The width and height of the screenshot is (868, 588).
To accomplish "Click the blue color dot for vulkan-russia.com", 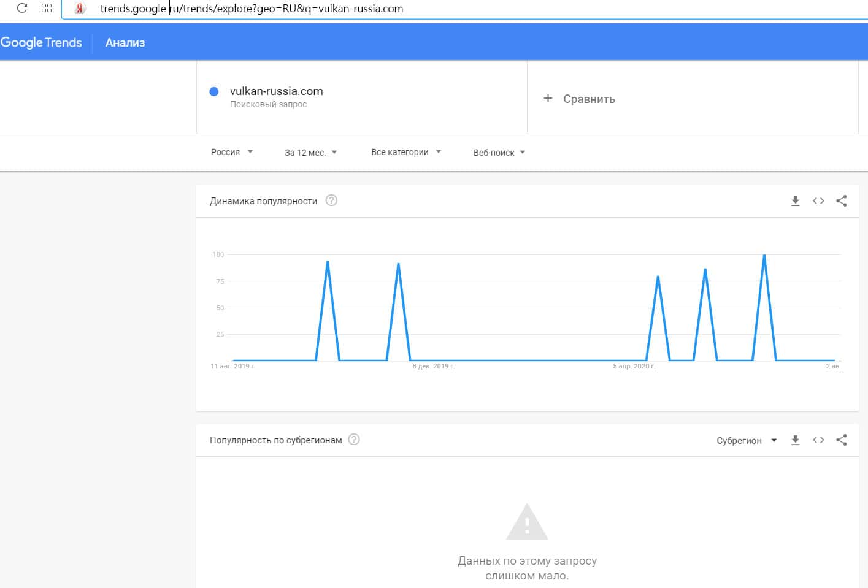I will click(214, 91).
